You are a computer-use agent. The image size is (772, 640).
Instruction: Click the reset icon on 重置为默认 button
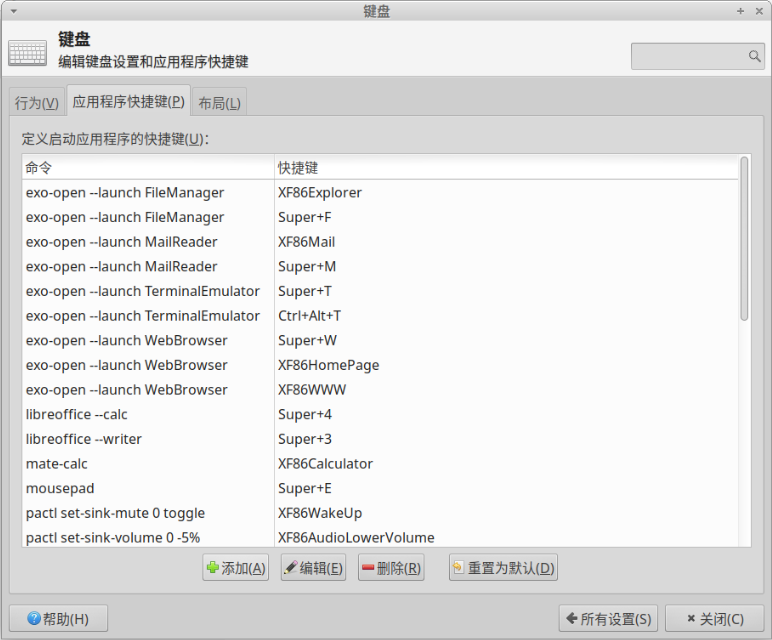458,568
